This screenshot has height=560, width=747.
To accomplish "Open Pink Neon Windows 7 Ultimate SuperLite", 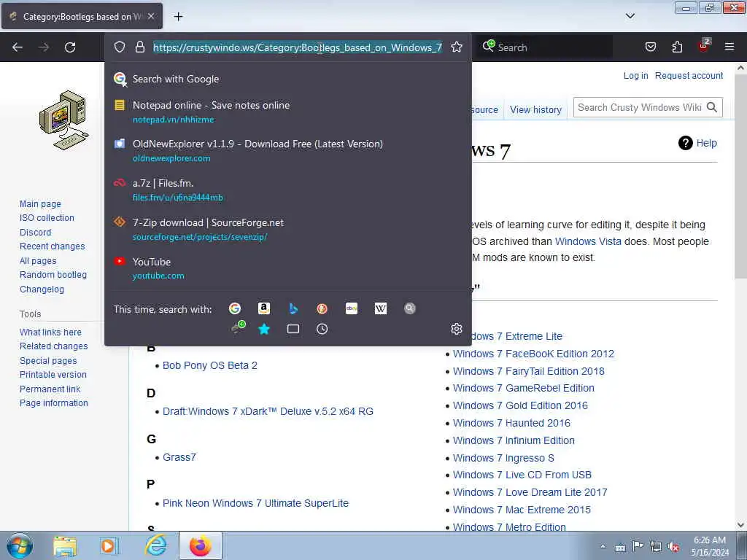I will [x=256, y=503].
